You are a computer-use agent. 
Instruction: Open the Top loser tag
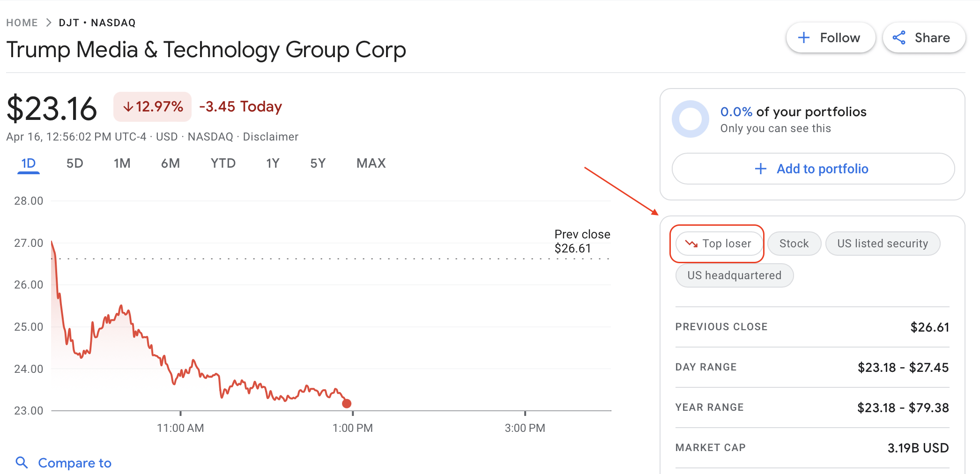[719, 244]
